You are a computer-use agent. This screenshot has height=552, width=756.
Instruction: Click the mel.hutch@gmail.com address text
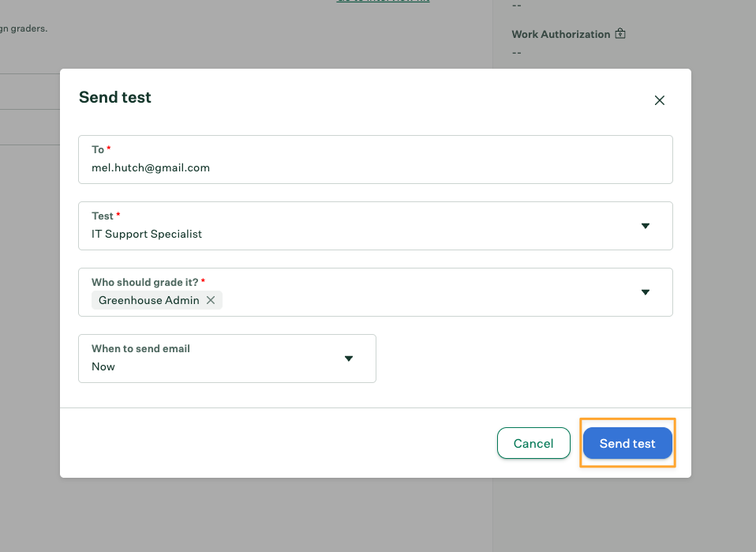(151, 167)
